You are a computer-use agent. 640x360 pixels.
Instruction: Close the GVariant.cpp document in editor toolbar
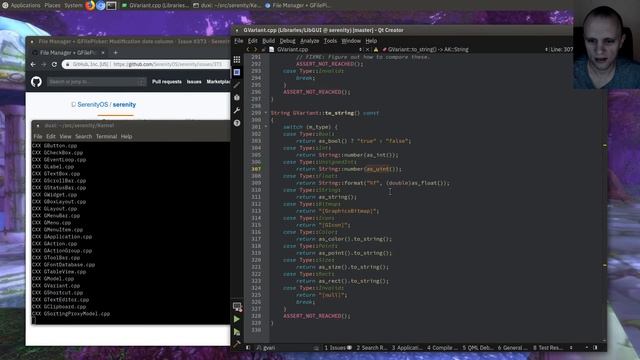pyautogui.click(x=367, y=49)
